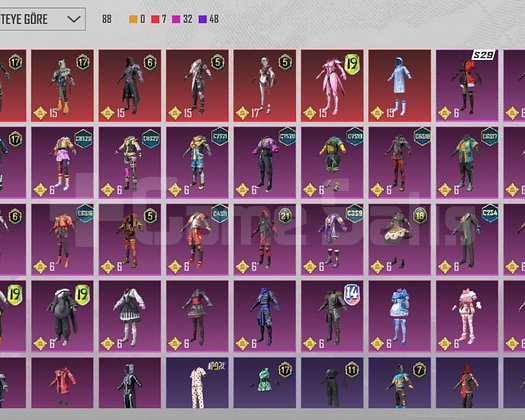This screenshot has width=525, height=420.
Task: Filter by the red rarity swatch
Action: point(155,19)
